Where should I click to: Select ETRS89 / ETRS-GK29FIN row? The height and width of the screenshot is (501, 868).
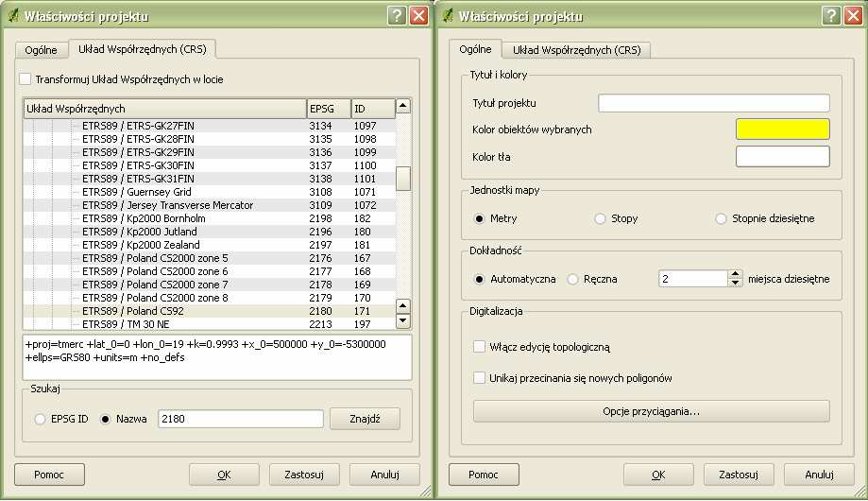[x=210, y=152]
